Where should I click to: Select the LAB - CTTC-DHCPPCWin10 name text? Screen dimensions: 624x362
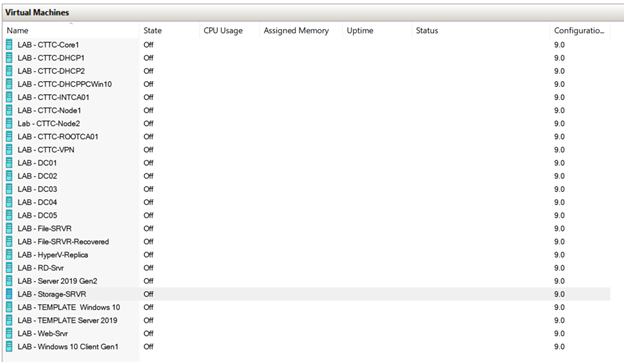point(64,84)
